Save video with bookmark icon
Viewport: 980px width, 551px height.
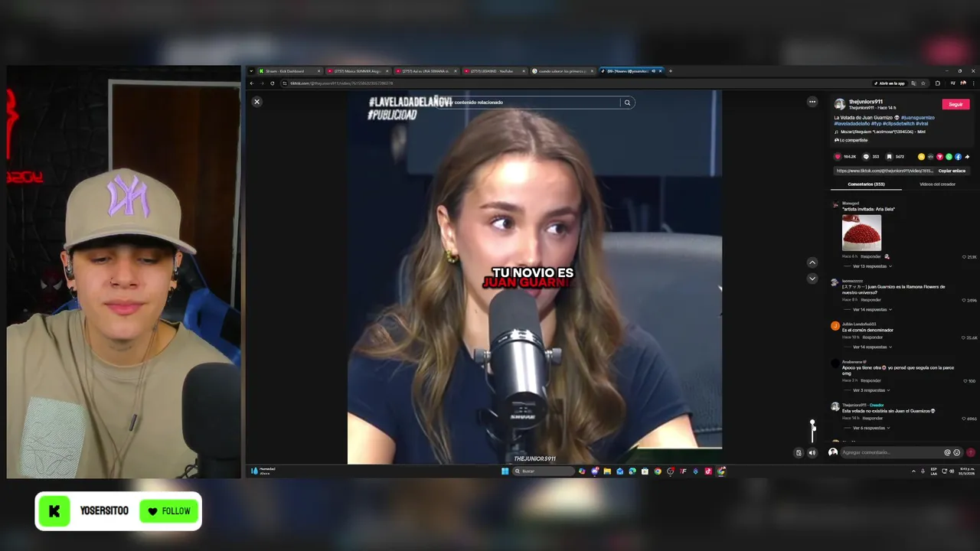click(x=890, y=157)
